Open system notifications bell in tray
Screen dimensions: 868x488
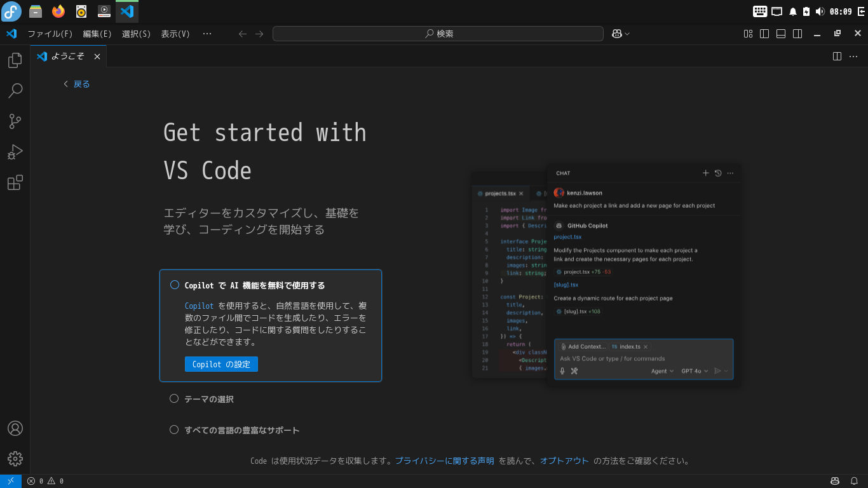pos(793,11)
